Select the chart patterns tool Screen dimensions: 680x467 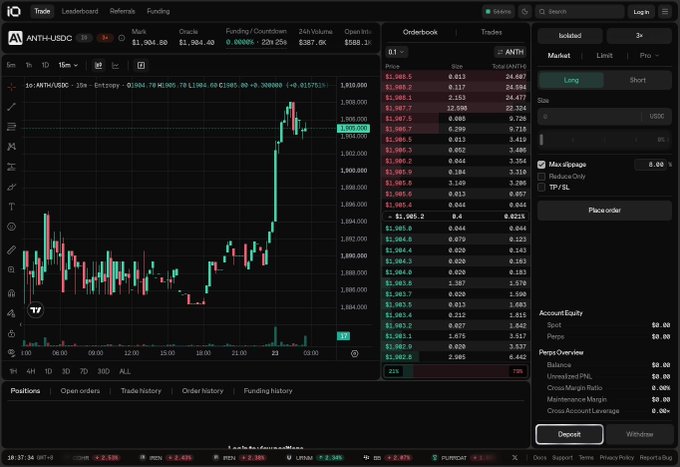point(12,147)
